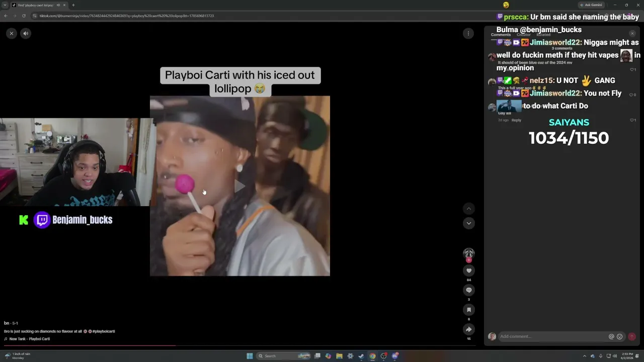Viewport: 644px width, 362px height.
Task: Switch to the Creator tab
Action: pos(524,35)
